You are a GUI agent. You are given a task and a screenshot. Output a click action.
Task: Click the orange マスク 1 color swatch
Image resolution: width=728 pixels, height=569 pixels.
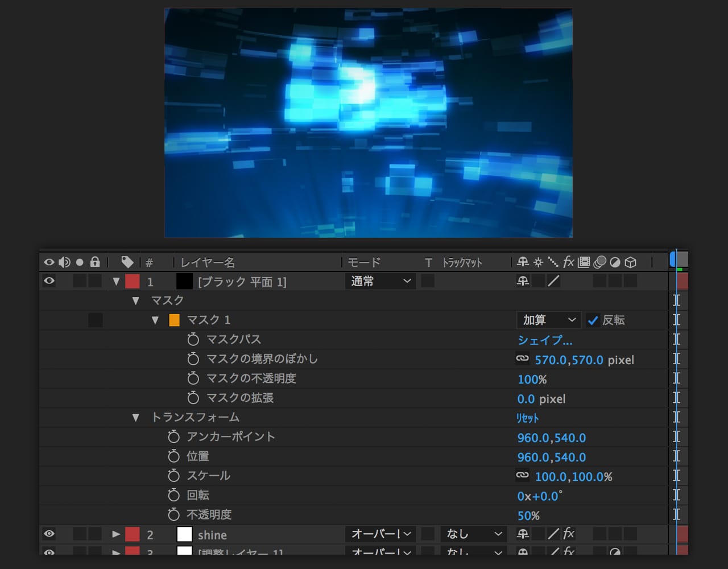pyautogui.click(x=175, y=320)
